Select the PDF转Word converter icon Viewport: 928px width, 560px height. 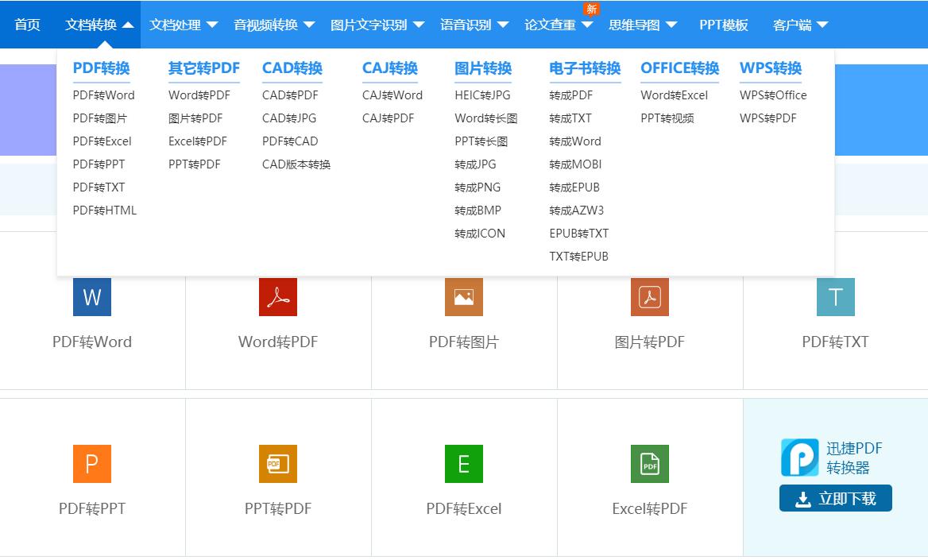[92, 296]
